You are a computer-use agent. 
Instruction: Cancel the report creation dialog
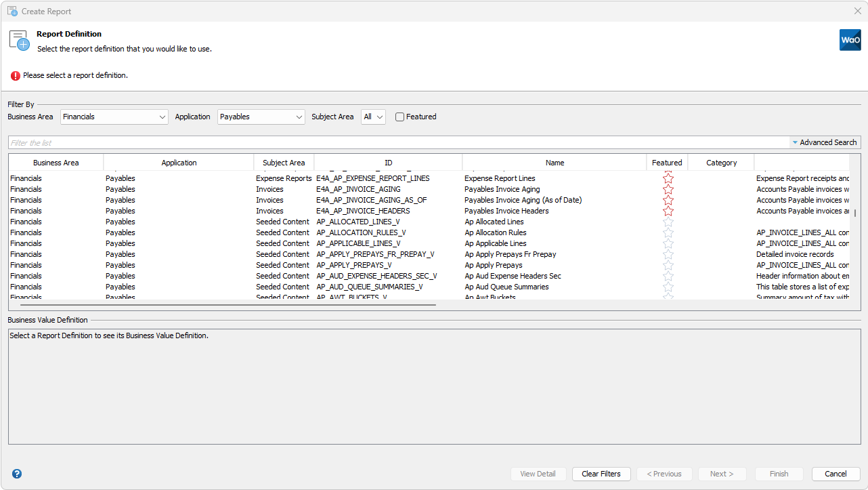(x=836, y=474)
